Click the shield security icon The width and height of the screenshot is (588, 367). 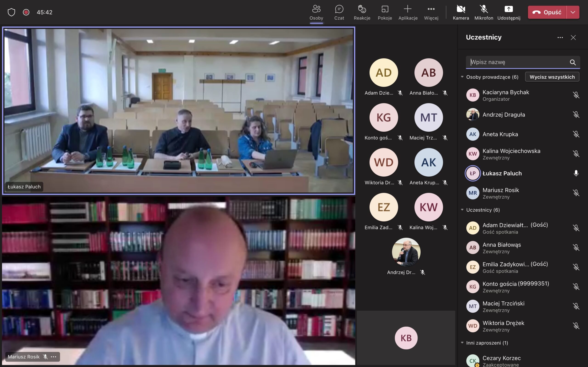[11, 12]
